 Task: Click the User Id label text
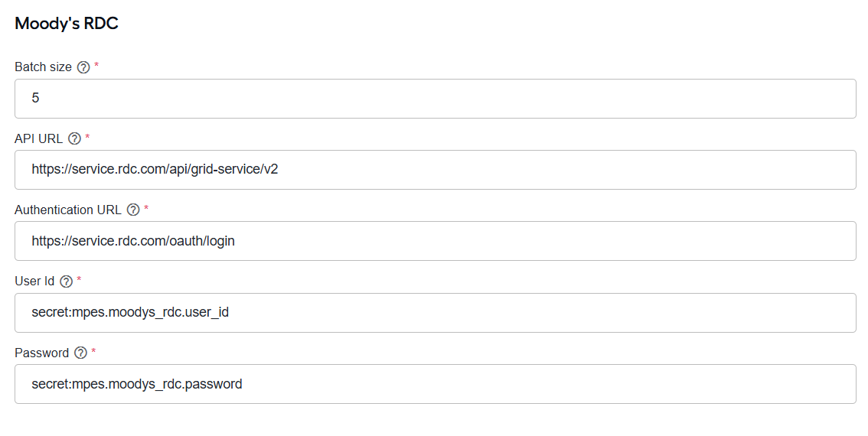pyautogui.click(x=34, y=281)
